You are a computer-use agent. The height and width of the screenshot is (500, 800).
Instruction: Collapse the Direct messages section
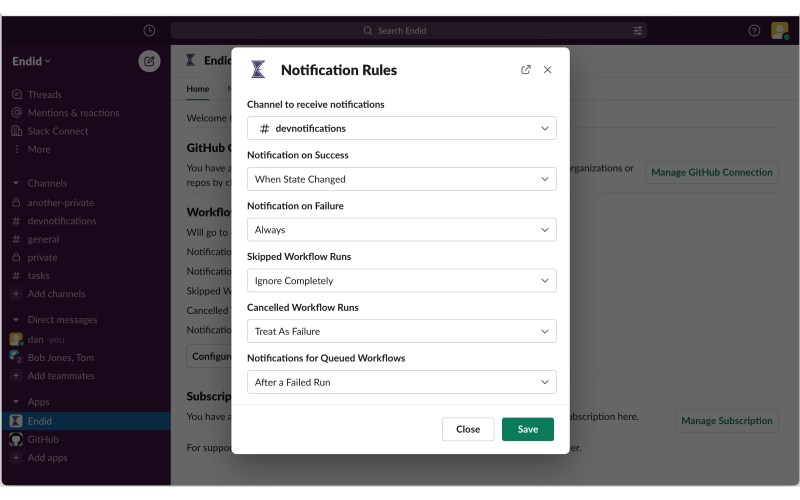tap(16, 320)
